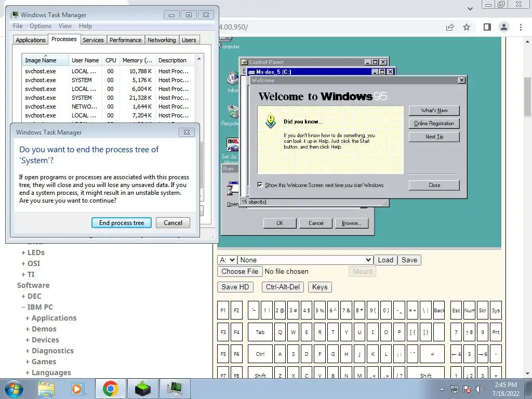Click Online Registration button
This screenshot has height=399, width=532.
434,124
